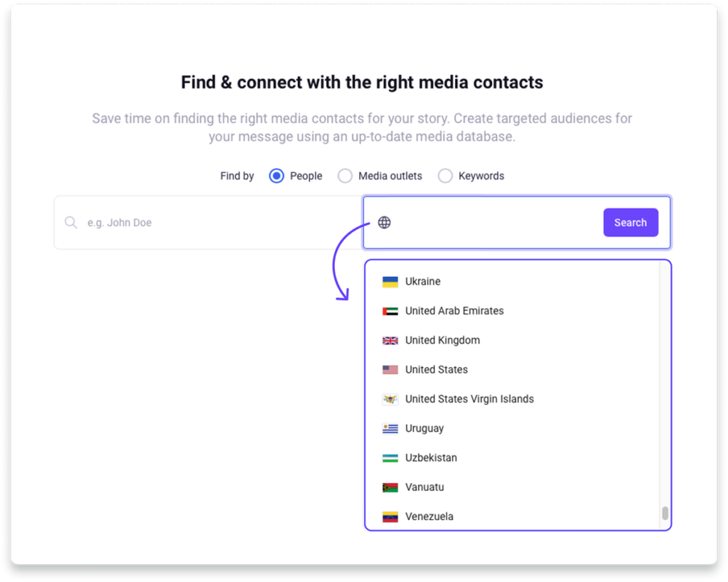The image size is (728, 582).
Task: Select the People radio button
Action: (x=277, y=176)
